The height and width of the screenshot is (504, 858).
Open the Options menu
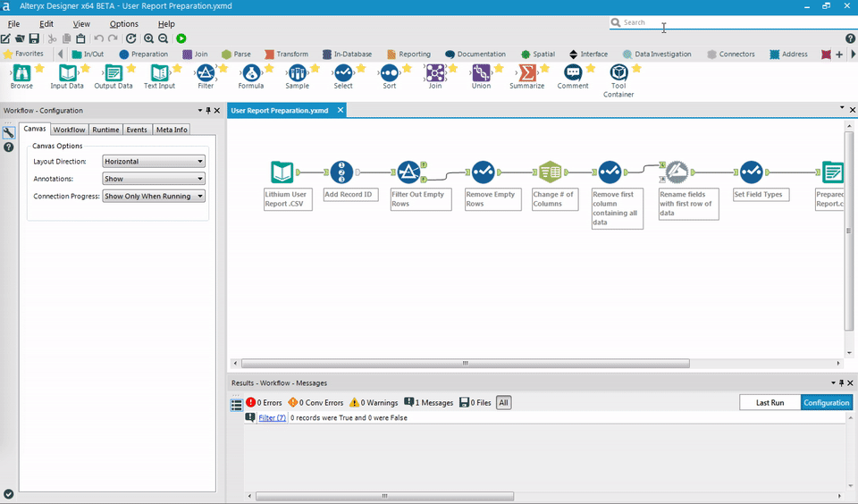point(123,24)
